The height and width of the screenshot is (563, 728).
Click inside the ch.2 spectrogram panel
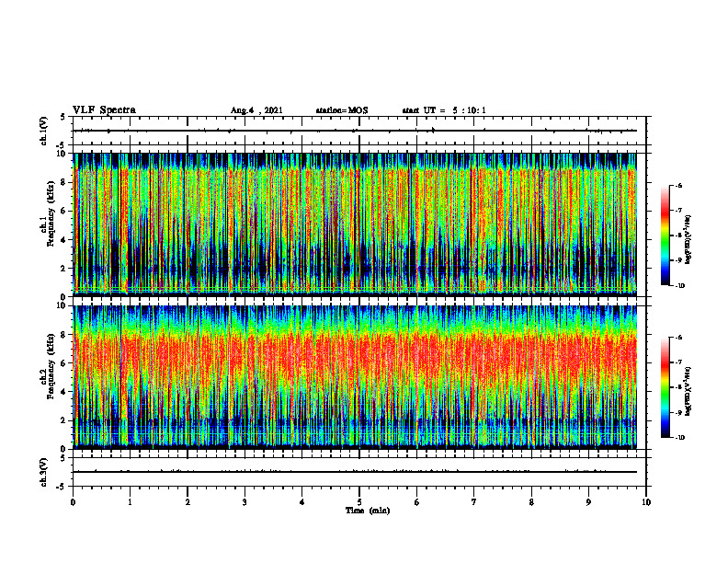(355, 377)
